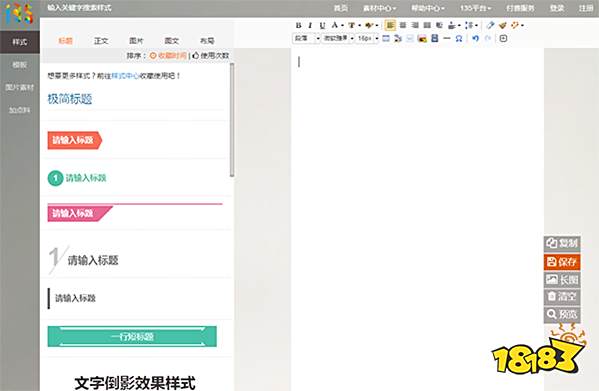Switch to the 正文 style tab

click(101, 40)
